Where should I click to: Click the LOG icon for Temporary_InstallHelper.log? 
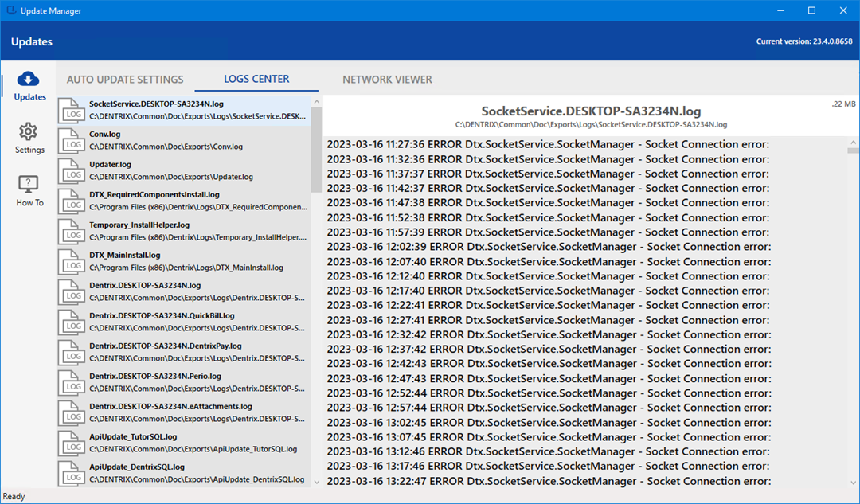pos(72,231)
